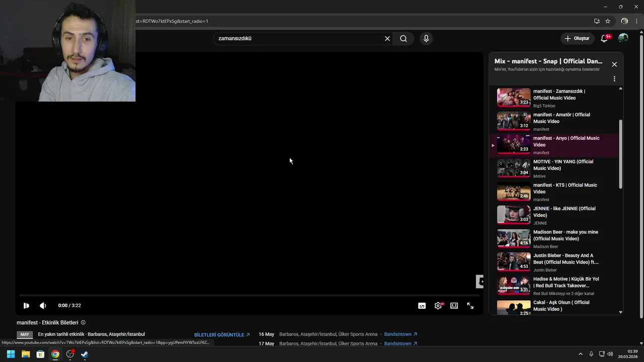Screen dimensions: 644x362
Task: Open the Oluştur create button
Action: coord(577,39)
